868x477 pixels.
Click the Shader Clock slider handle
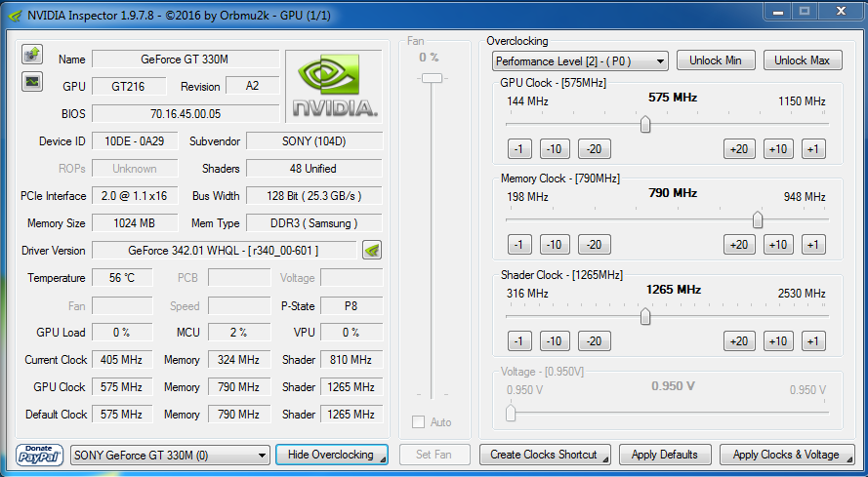click(645, 316)
